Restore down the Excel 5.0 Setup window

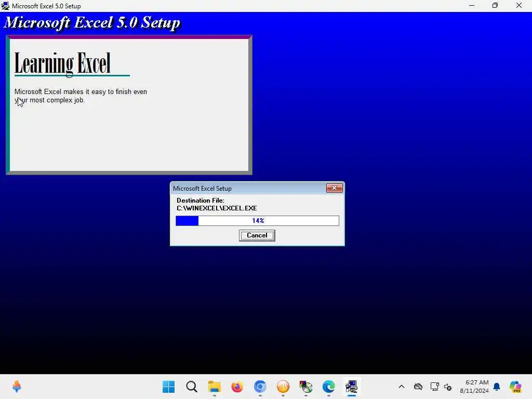click(x=495, y=6)
